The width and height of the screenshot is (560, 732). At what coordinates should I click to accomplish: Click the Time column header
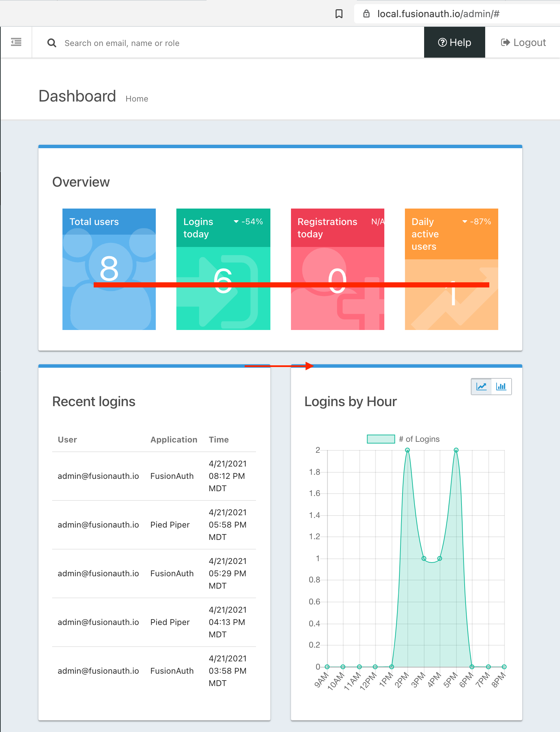click(219, 440)
